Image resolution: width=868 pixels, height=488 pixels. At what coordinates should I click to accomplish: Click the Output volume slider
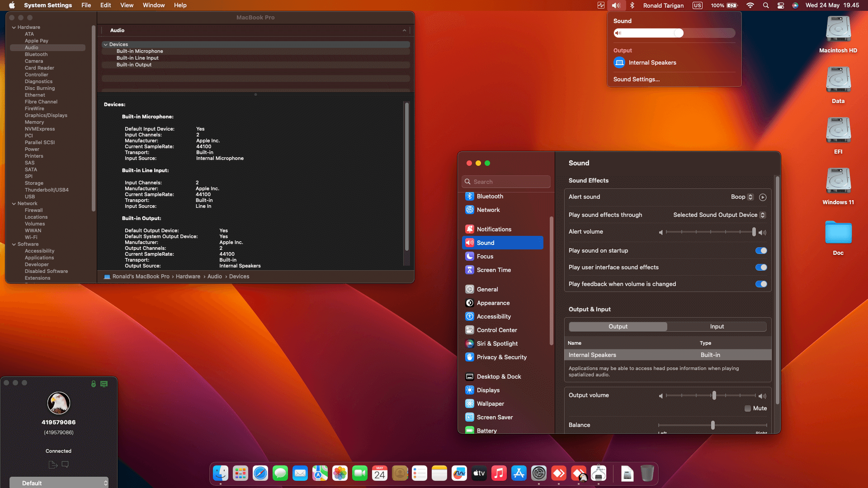point(713,396)
